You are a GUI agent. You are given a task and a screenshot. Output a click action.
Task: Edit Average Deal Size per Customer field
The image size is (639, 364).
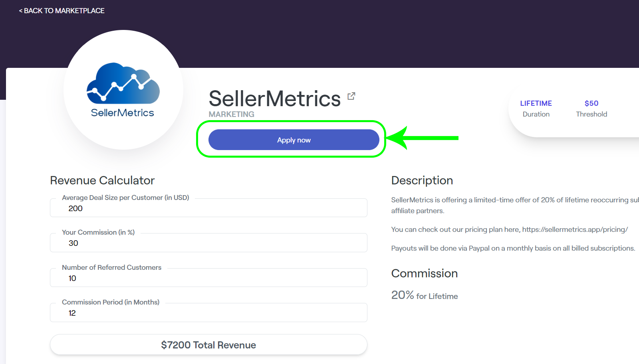(x=208, y=208)
